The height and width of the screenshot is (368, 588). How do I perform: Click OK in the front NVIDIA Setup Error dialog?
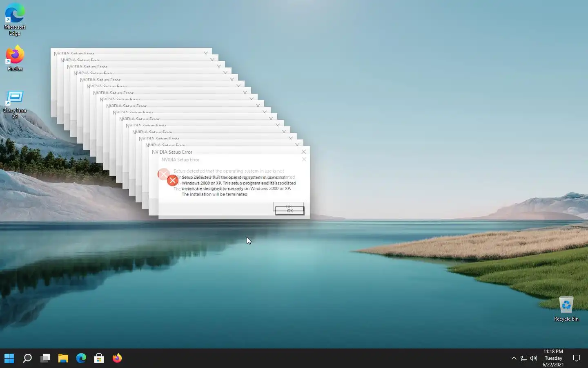(290, 211)
